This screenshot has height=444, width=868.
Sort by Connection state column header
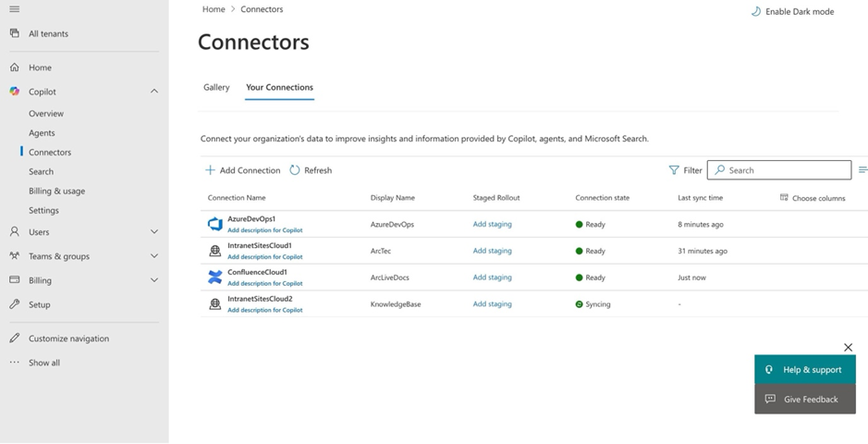(x=602, y=198)
